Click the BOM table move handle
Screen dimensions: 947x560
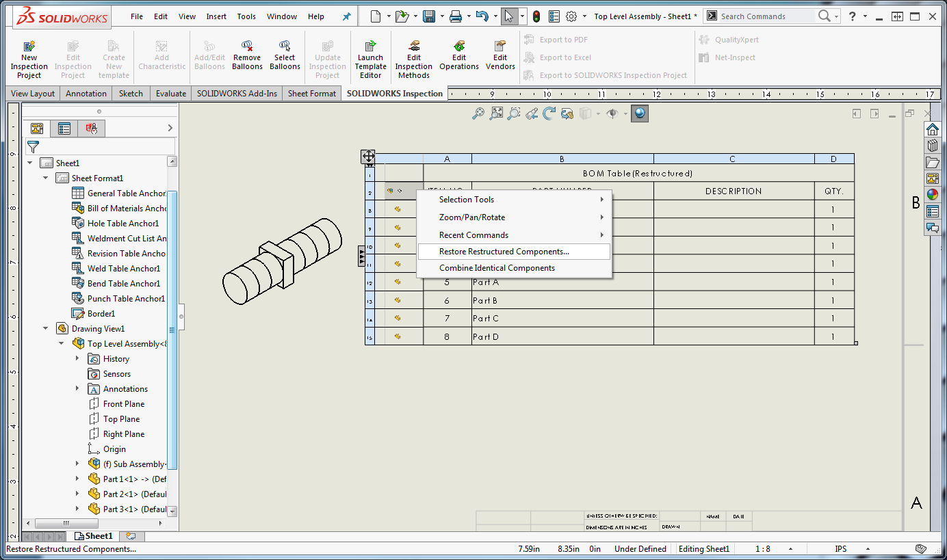pos(368,157)
